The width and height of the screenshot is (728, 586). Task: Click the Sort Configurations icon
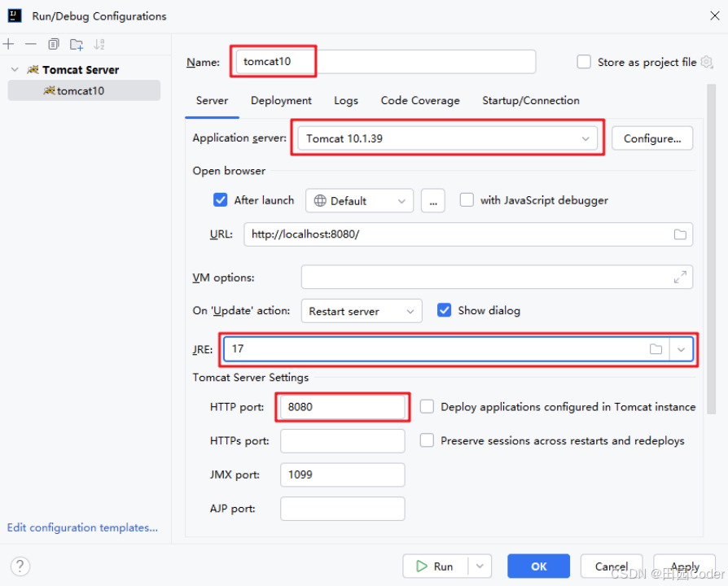click(99, 44)
